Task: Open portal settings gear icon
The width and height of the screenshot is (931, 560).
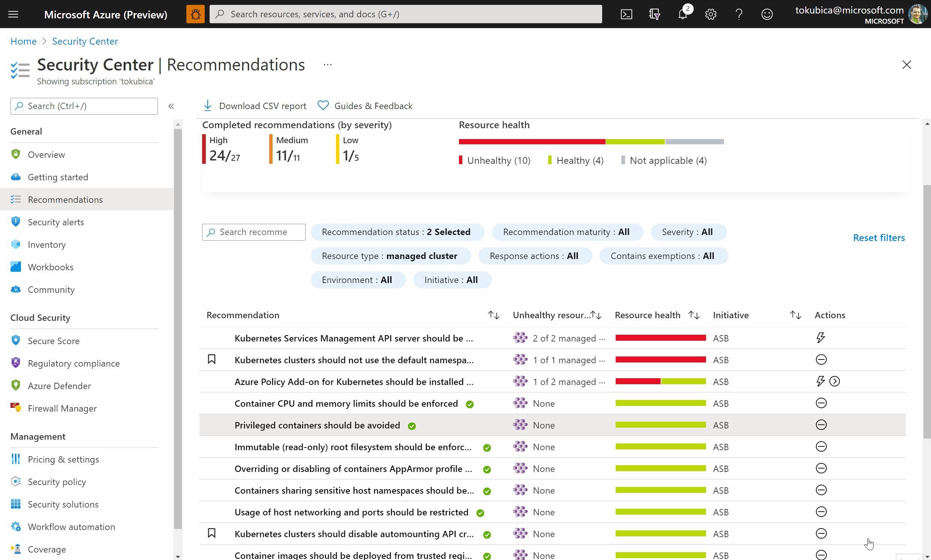Action: pyautogui.click(x=711, y=14)
